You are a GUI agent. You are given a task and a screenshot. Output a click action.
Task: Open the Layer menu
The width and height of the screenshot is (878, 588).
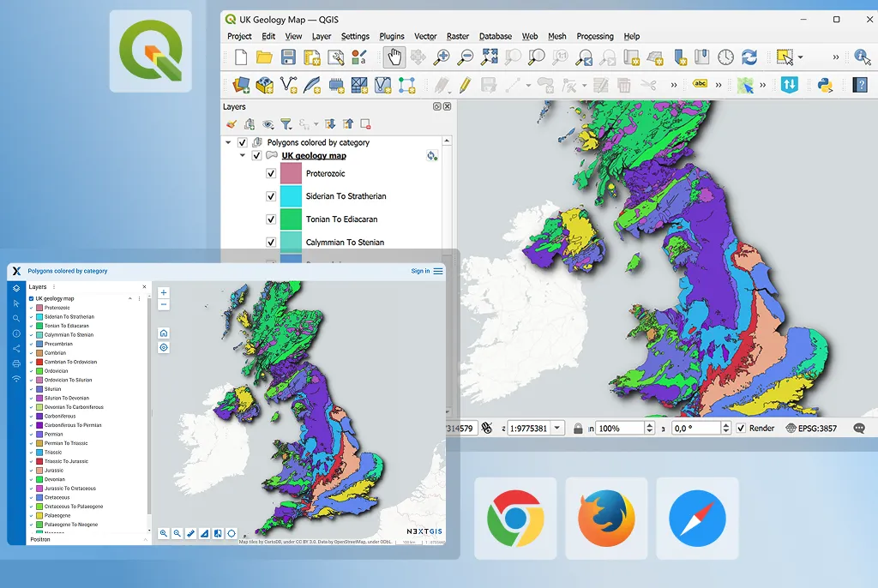[322, 36]
